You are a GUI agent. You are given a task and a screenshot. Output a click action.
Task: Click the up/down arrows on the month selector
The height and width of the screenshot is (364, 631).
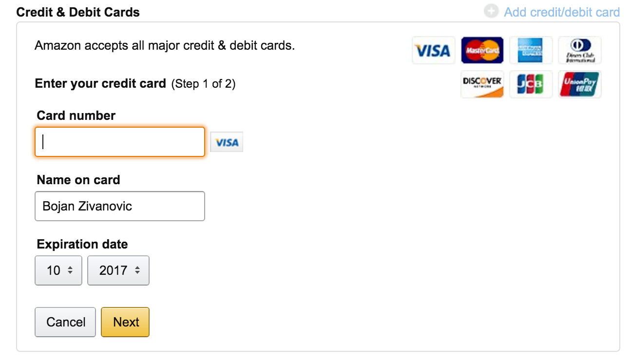point(71,270)
